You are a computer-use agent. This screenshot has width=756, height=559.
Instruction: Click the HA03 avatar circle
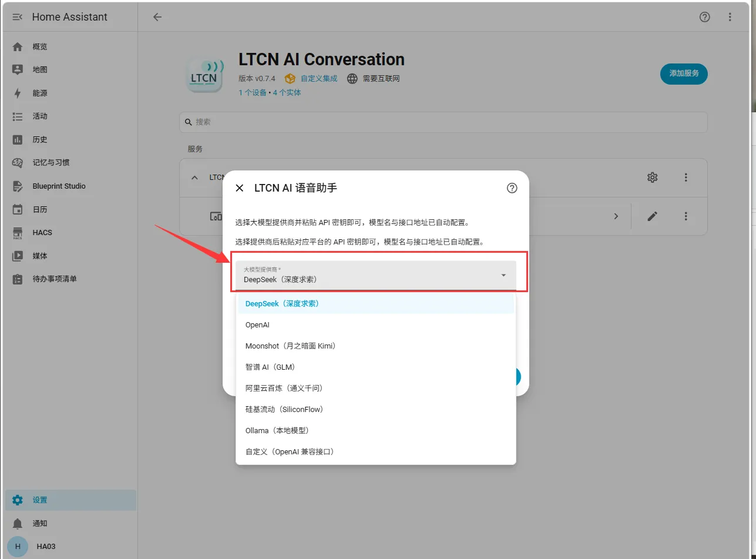click(x=18, y=547)
